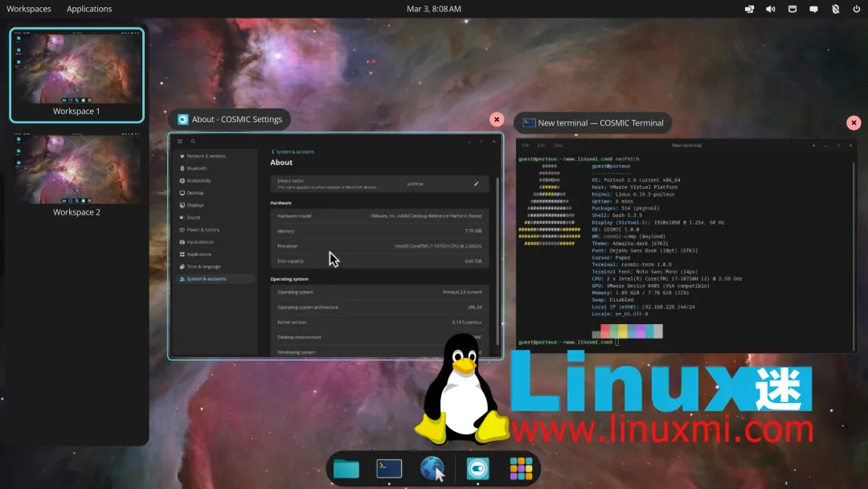Click the Processor row in About
This screenshot has width=868, height=489.
pos(379,246)
